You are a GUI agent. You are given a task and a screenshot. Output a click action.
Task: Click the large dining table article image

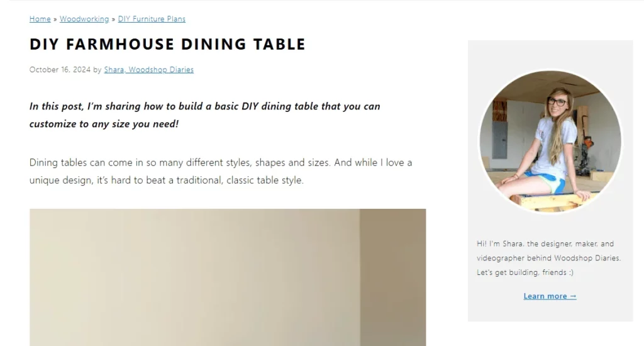coord(228,277)
